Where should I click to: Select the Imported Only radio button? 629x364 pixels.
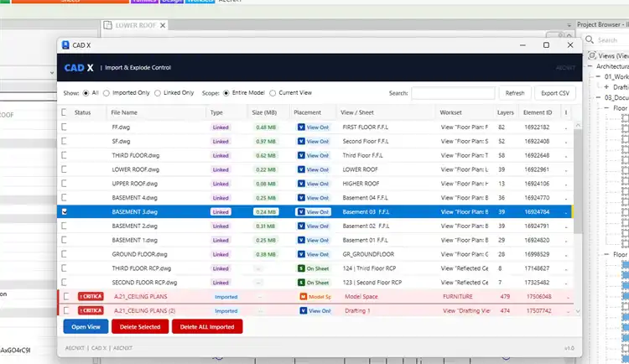(x=106, y=93)
